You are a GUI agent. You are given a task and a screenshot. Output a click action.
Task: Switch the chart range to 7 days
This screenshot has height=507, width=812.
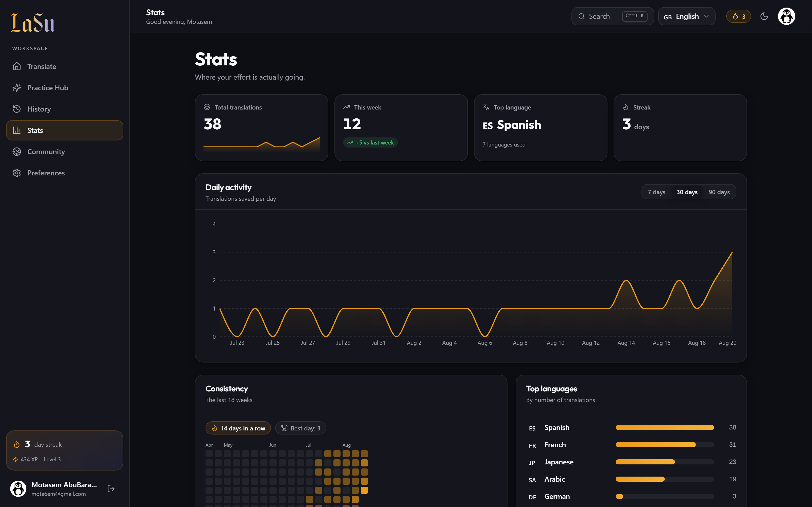(x=656, y=192)
